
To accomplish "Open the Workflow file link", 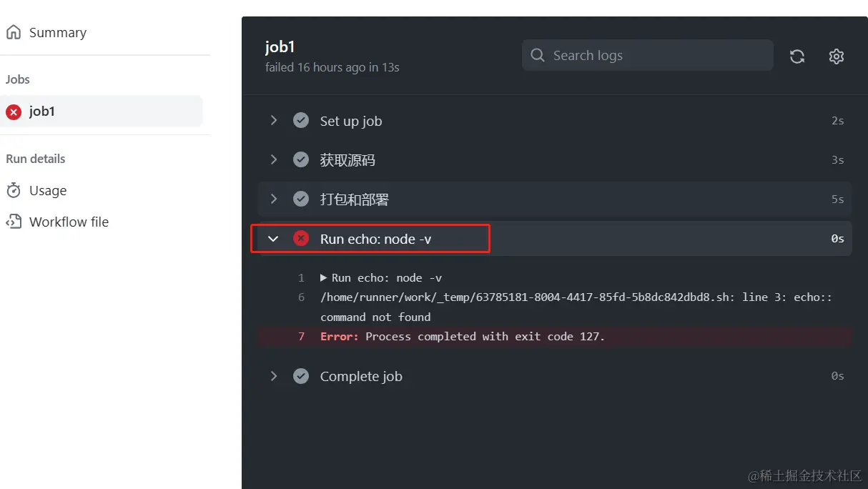I will 69,222.
